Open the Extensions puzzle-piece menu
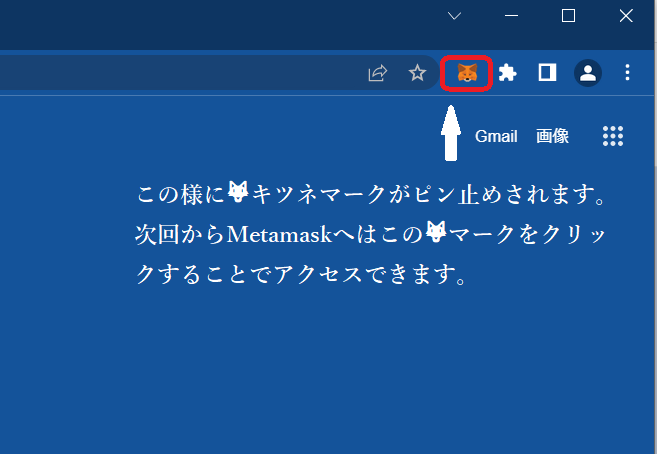Screen dimensions: 657x454 507,73
